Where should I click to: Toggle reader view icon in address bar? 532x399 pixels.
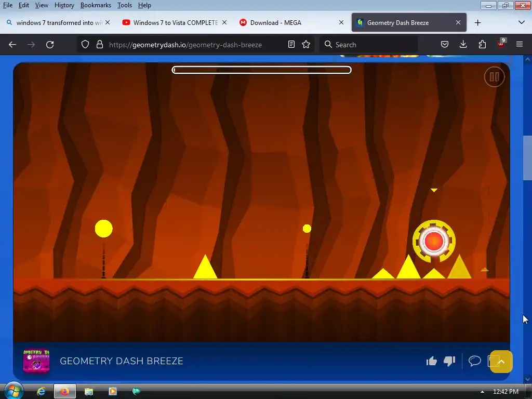(291, 45)
